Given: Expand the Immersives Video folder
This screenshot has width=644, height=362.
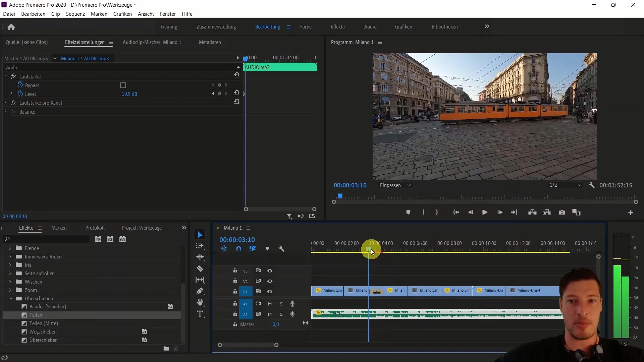Looking at the screenshot, I should 10,257.
